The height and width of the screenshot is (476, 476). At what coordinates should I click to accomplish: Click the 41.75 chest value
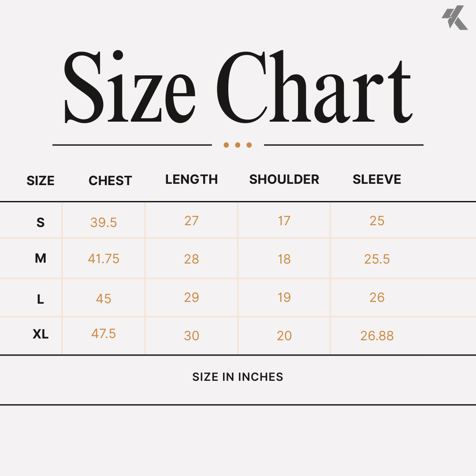coord(104,259)
